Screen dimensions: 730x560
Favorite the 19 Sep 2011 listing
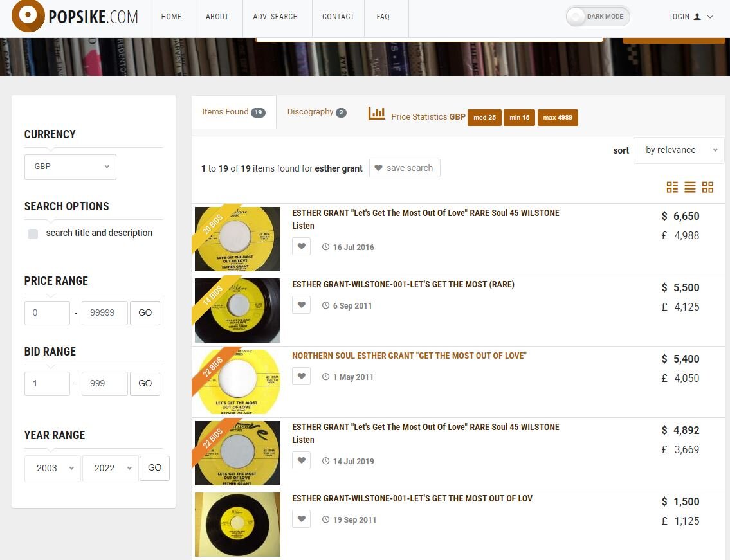tap(301, 519)
